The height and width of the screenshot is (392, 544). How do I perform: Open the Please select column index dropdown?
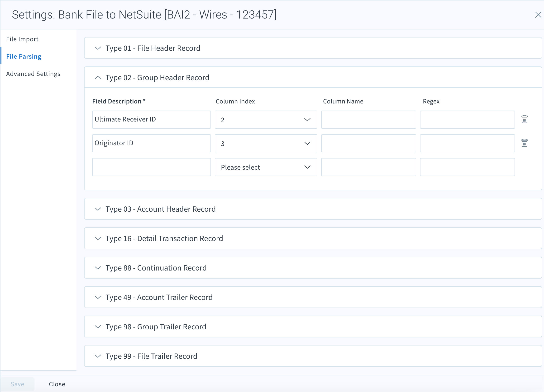[266, 167]
